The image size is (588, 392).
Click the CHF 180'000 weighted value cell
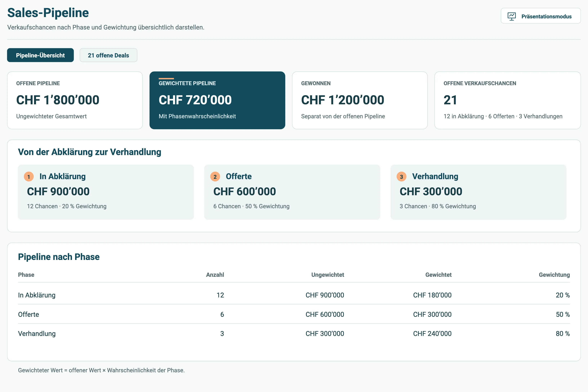[432, 295]
